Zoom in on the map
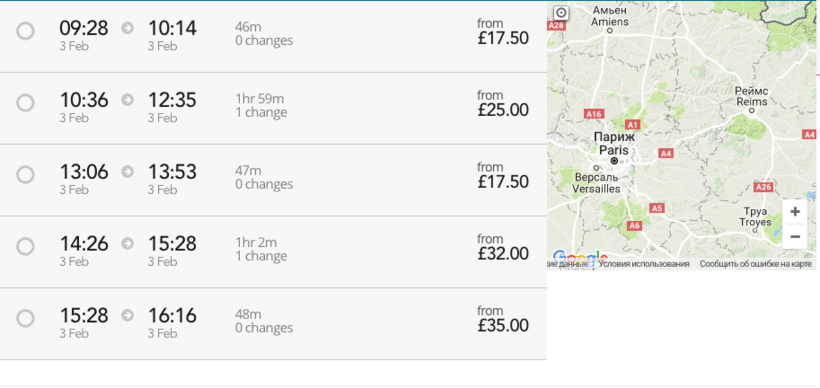The height and width of the screenshot is (388, 820). 795,211
